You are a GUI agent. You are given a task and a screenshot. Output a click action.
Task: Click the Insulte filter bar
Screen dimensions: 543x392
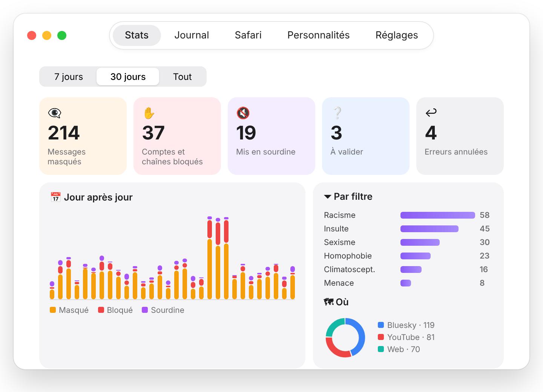click(x=429, y=229)
